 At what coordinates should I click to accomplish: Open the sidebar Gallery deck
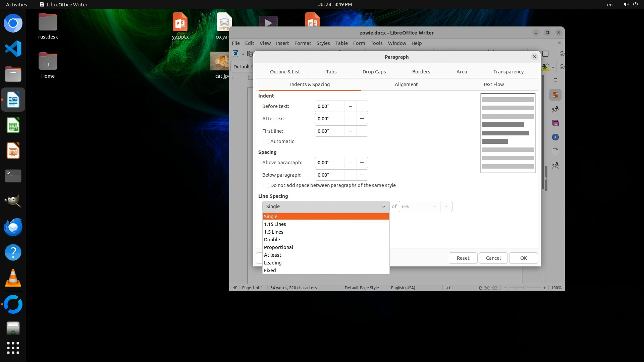point(555,123)
